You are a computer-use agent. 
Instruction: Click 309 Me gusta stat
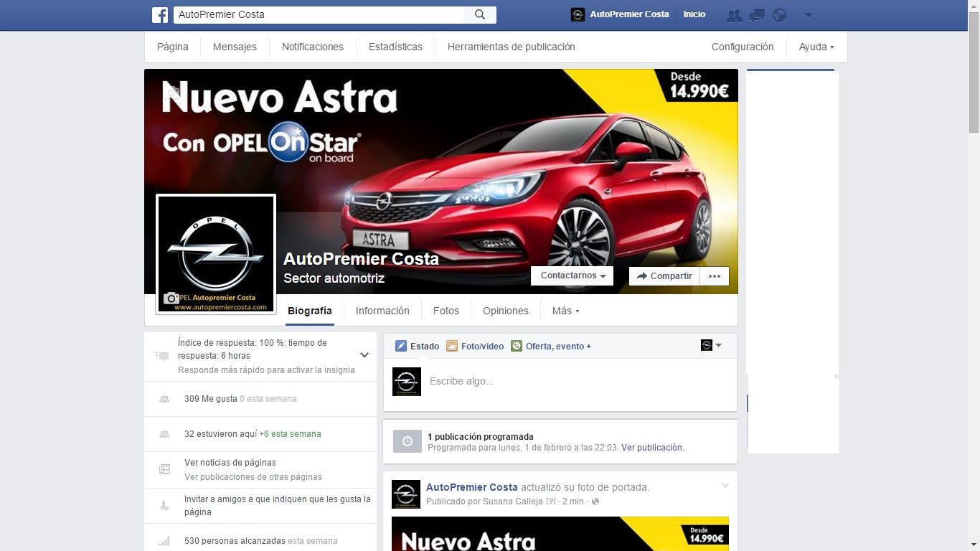pos(240,398)
